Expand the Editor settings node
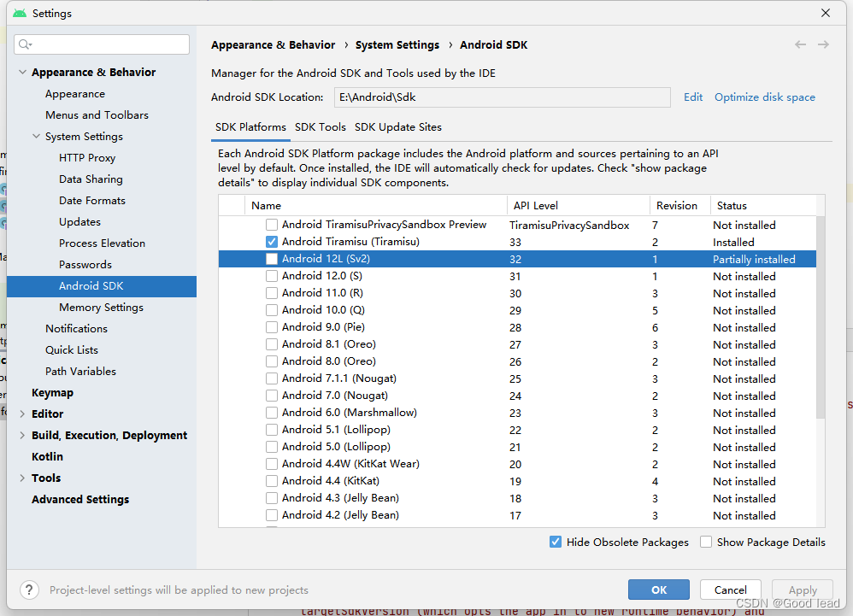 pyautogui.click(x=22, y=414)
